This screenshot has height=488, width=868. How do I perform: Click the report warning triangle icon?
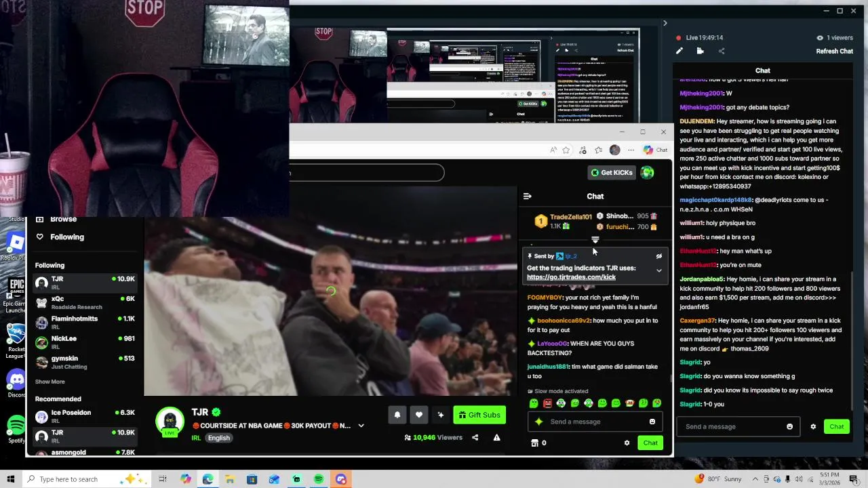496,438
